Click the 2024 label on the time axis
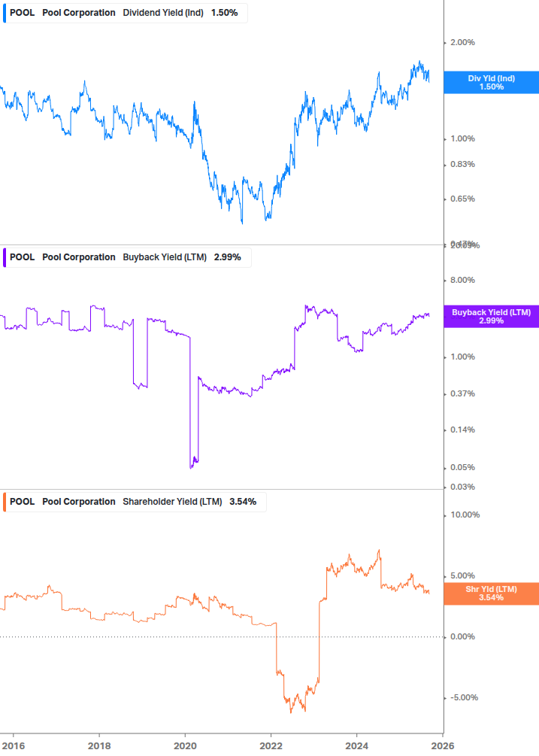The height and width of the screenshot is (756, 539). 356,745
